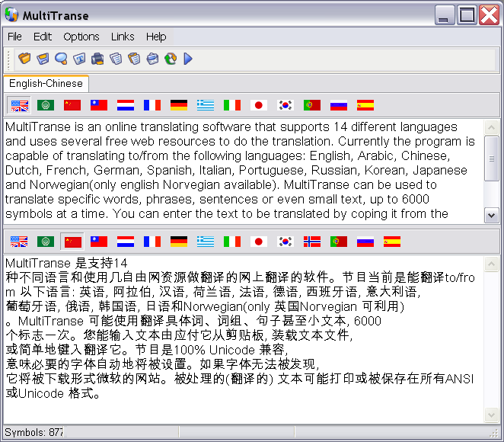Choose German flag in target language row
504x442 pixels.
pos(179,242)
